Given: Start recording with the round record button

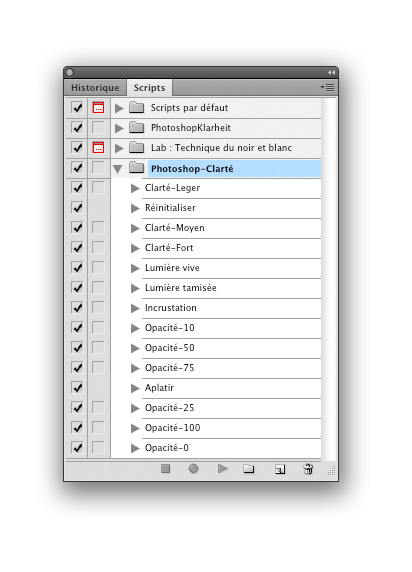Looking at the screenshot, I should click(193, 468).
